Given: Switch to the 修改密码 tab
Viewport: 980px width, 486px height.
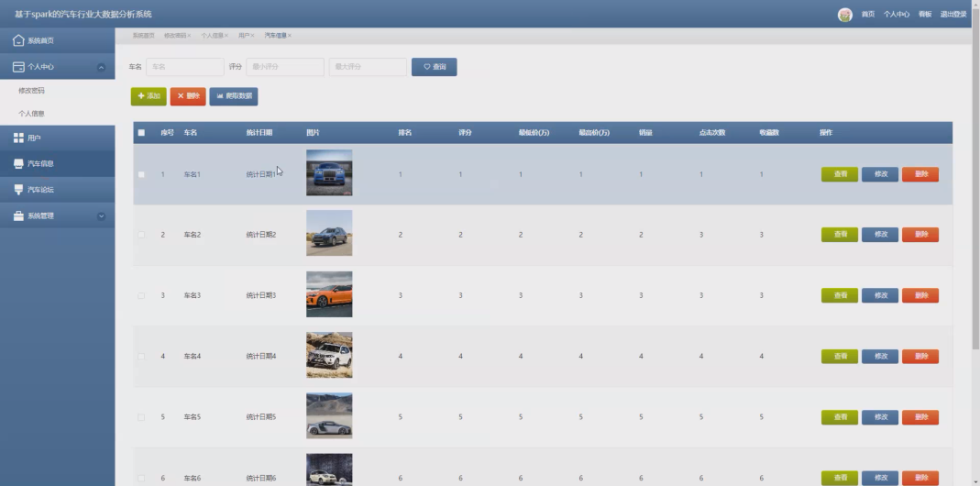Looking at the screenshot, I should click(x=175, y=36).
